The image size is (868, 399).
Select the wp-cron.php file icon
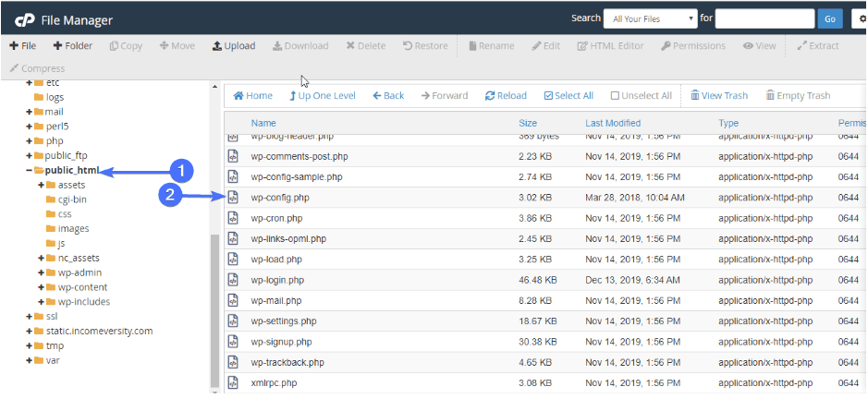tap(233, 218)
